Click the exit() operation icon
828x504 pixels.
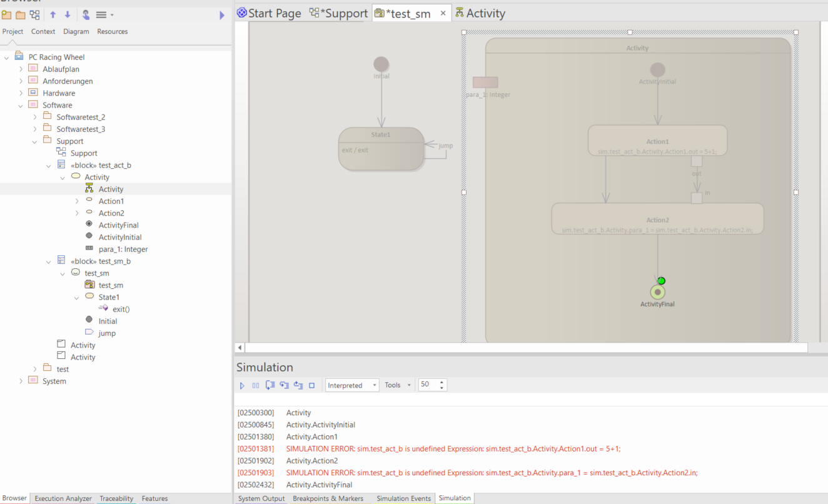pyautogui.click(x=103, y=309)
